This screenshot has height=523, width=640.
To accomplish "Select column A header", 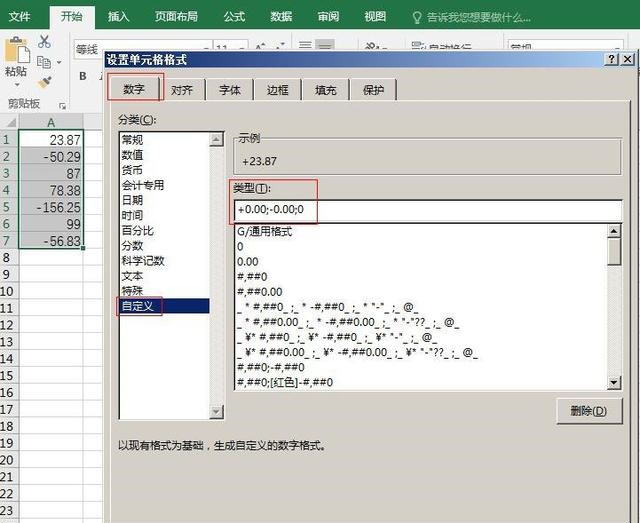I will click(51, 122).
